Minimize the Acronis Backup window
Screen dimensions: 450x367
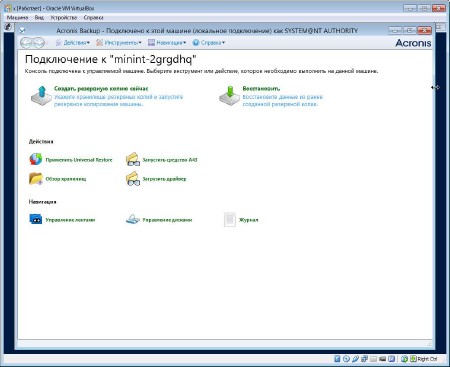pos(395,30)
